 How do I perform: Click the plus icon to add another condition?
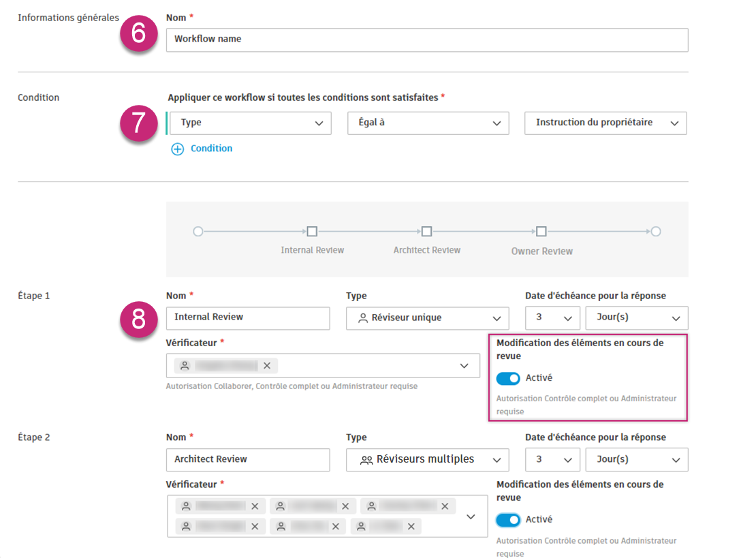point(177,148)
